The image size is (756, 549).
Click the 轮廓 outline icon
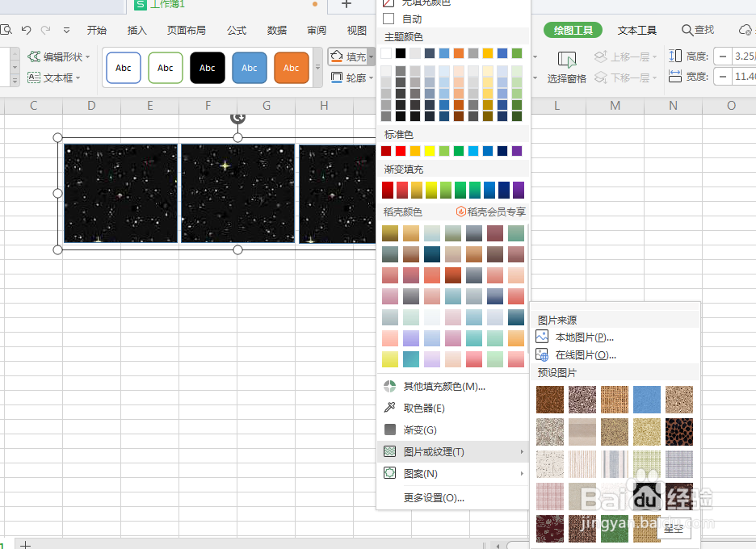(337, 78)
